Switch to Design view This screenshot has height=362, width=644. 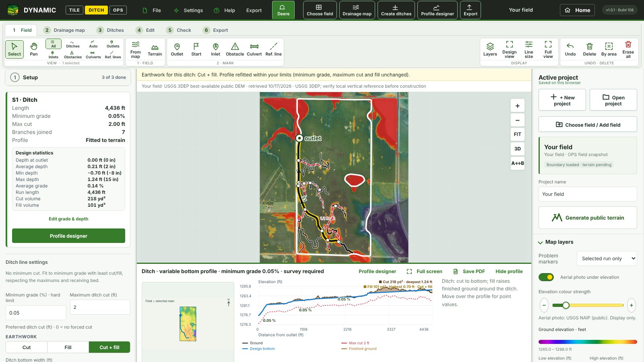pyautogui.click(x=510, y=49)
